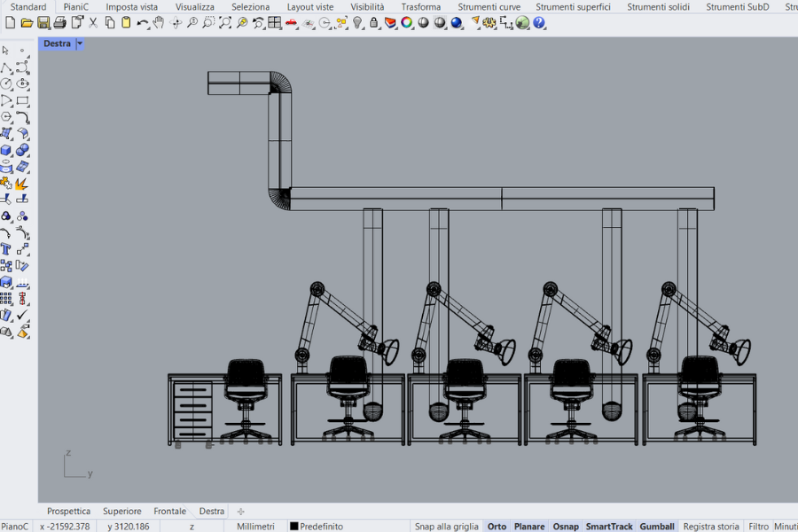Viewport: 798px width, 532px height.
Task: Enable Snap alla griglia
Action: tap(446, 526)
